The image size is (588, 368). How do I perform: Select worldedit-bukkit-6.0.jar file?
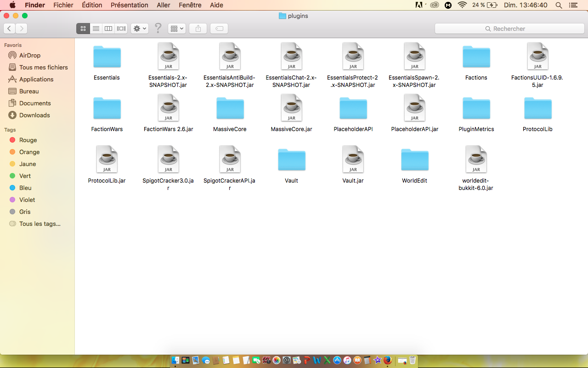point(476,160)
